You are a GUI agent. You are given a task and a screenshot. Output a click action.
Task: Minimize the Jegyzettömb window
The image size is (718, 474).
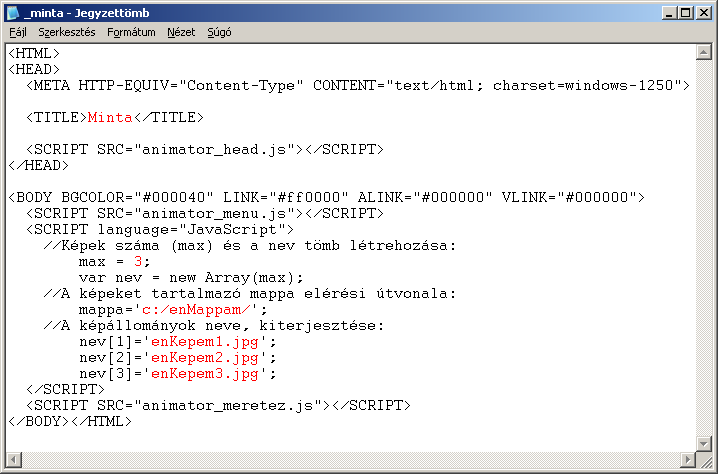pyautogui.click(x=665, y=13)
